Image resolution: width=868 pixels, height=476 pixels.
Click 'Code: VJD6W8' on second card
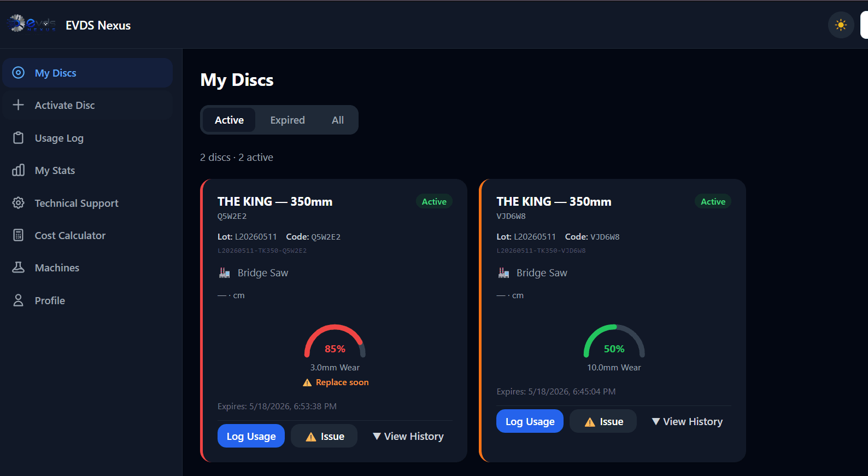[x=592, y=237]
